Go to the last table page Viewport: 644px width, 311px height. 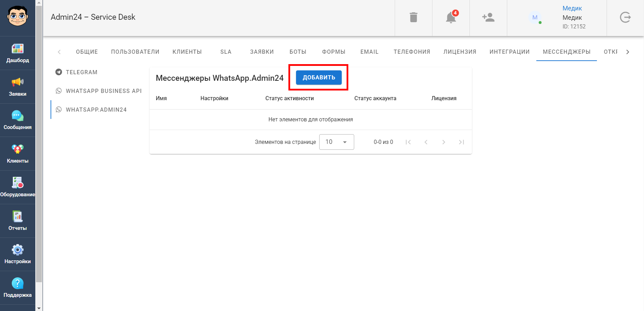(461, 142)
